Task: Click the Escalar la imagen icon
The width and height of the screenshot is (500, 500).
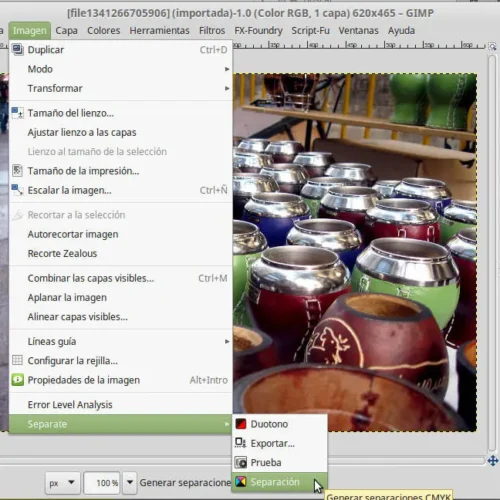Action: tap(17, 190)
